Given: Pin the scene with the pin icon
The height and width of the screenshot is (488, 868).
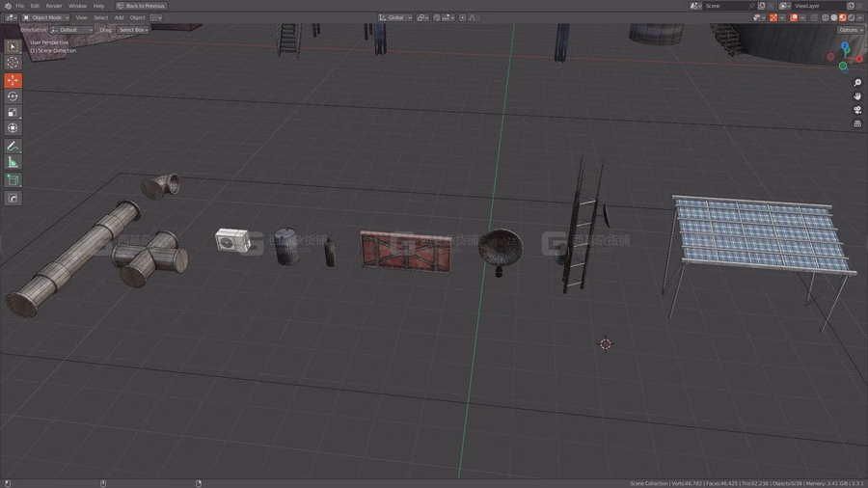Looking at the screenshot, I should pyautogui.click(x=751, y=6).
